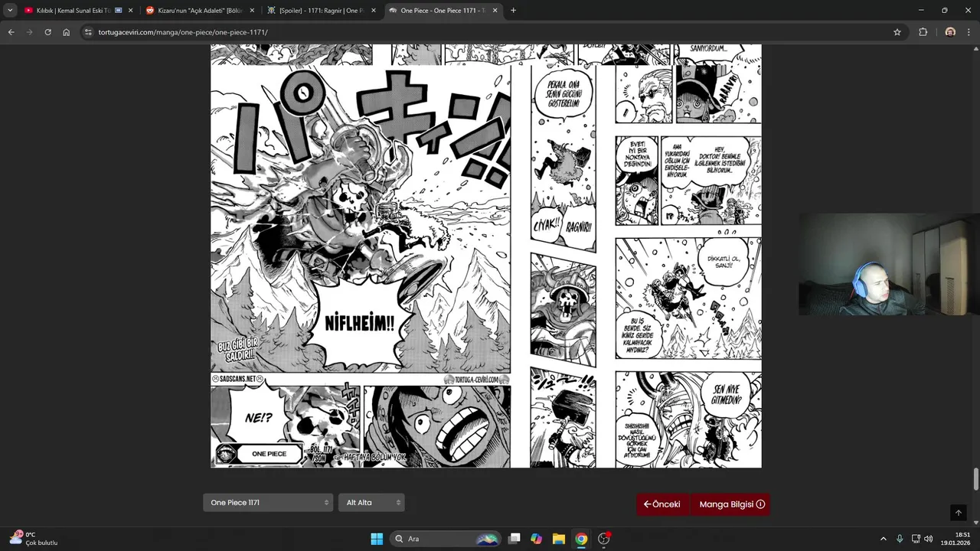Viewport: 980px width, 551px height.
Task: Open the browser home page
Action: (x=67, y=32)
